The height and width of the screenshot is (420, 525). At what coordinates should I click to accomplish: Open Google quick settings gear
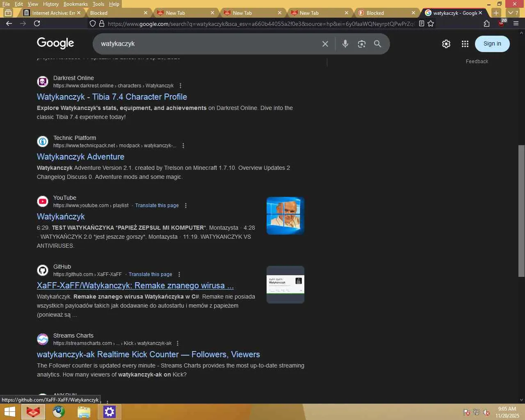pos(446,44)
